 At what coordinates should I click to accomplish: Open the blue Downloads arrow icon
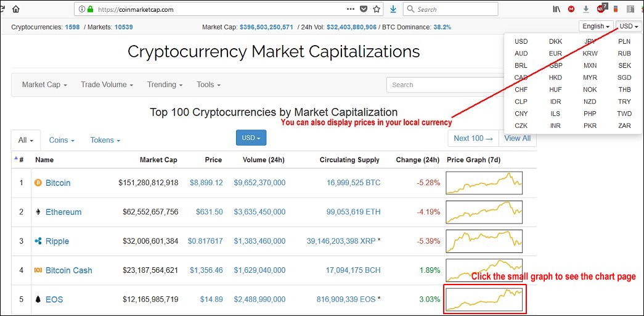tap(393, 9)
